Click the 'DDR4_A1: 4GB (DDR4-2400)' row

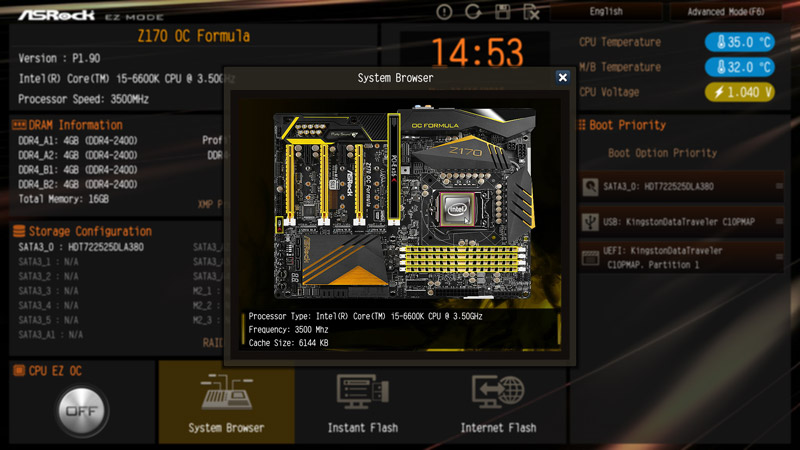(78, 140)
